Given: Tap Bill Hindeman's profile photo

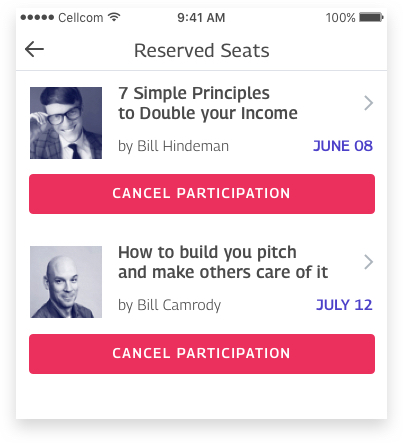Looking at the screenshot, I should pyautogui.click(x=66, y=123).
